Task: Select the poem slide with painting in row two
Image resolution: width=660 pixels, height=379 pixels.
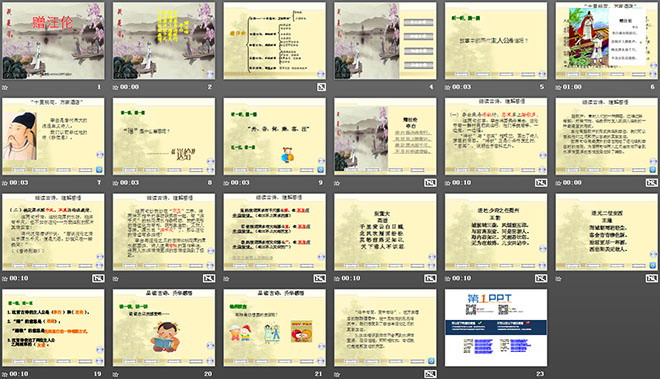Action: point(385,136)
